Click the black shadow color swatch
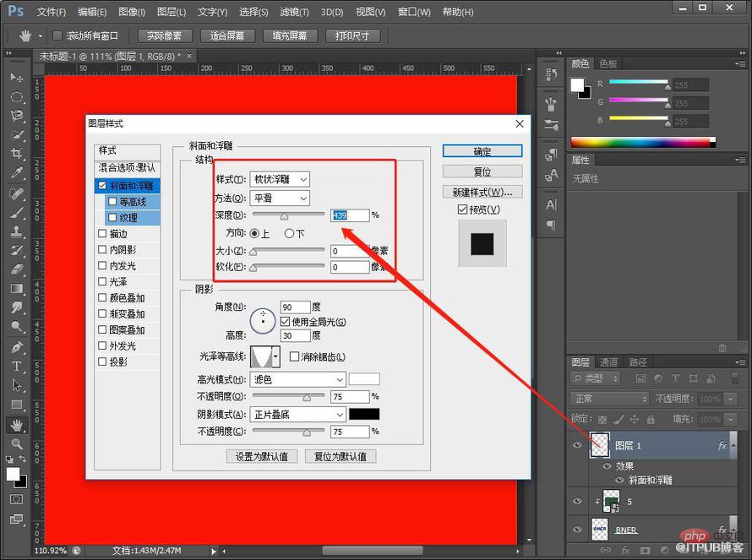752x560 pixels. pyautogui.click(x=364, y=414)
